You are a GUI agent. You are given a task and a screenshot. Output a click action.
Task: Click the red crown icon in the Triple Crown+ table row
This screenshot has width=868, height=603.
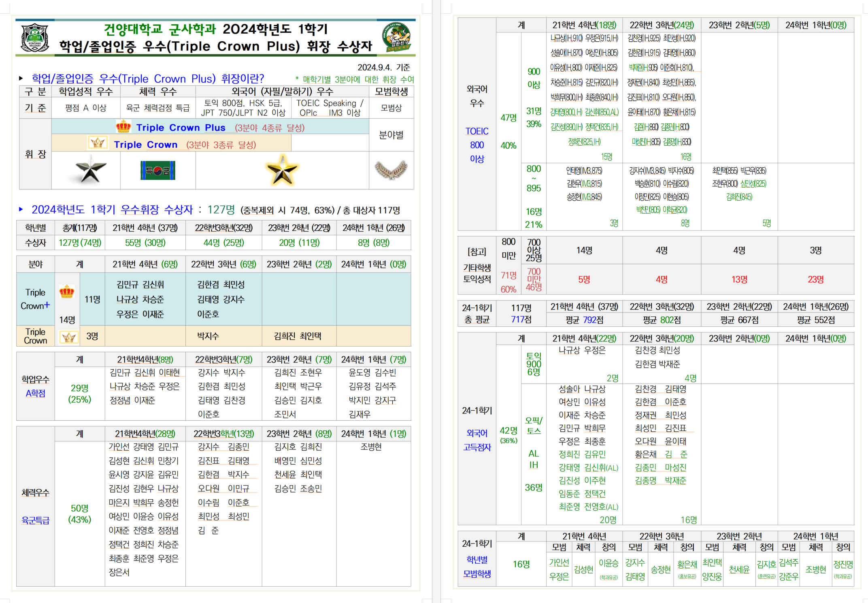67,292
